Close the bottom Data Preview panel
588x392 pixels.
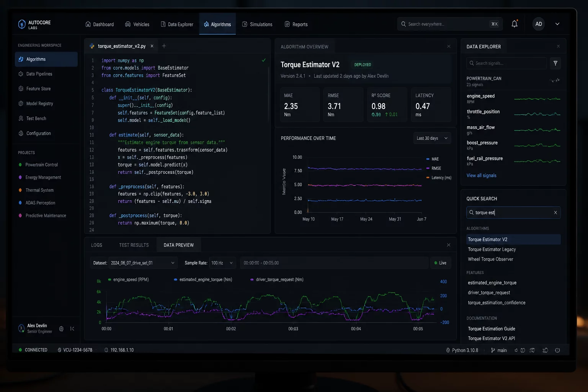449,245
